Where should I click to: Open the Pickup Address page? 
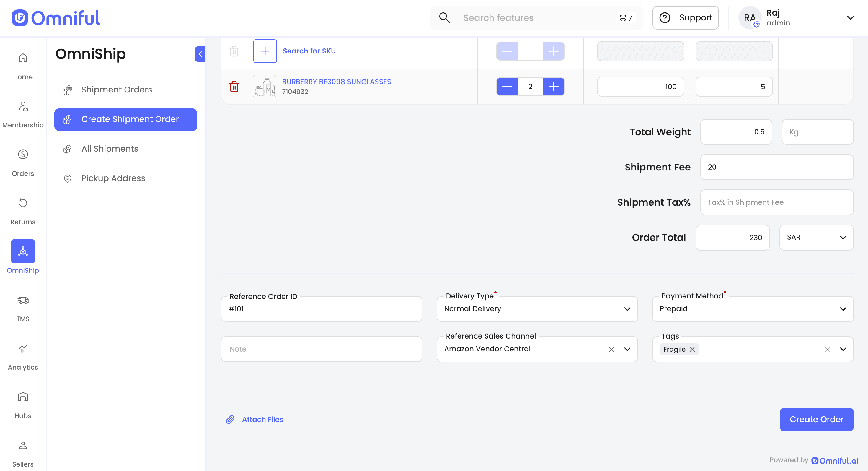(x=113, y=178)
